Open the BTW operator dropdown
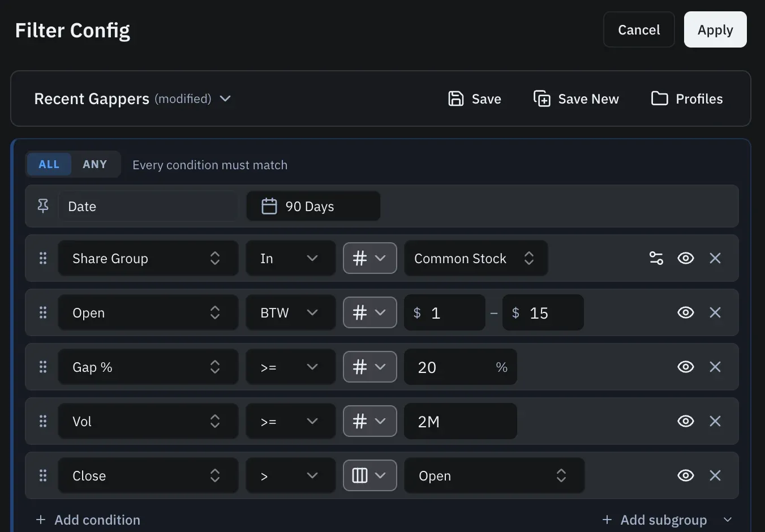Image resolution: width=765 pixels, height=532 pixels. coord(291,312)
